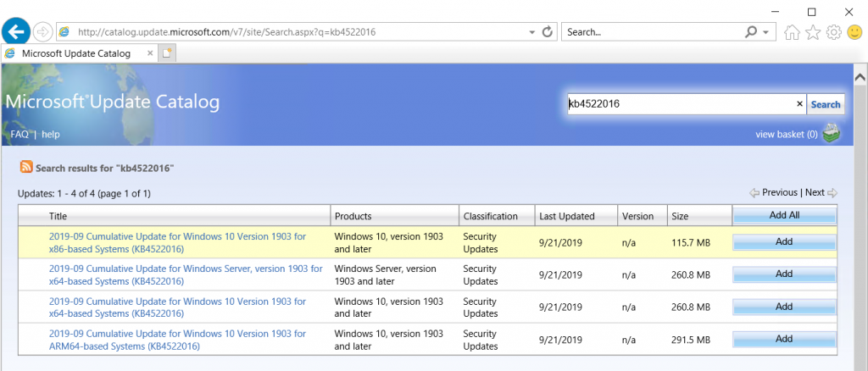Refresh the page with the reload icon
The width and height of the screenshot is (868, 371).
548,31
